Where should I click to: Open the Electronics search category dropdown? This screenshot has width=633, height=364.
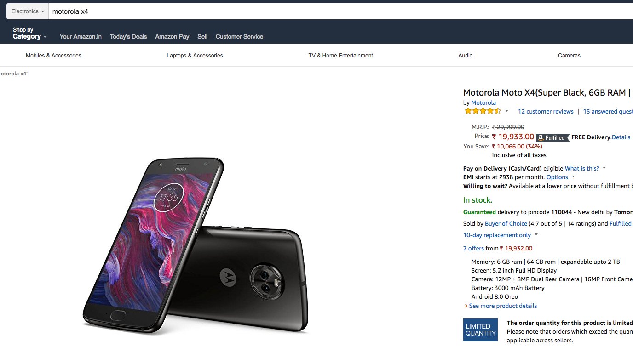(28, 11)
